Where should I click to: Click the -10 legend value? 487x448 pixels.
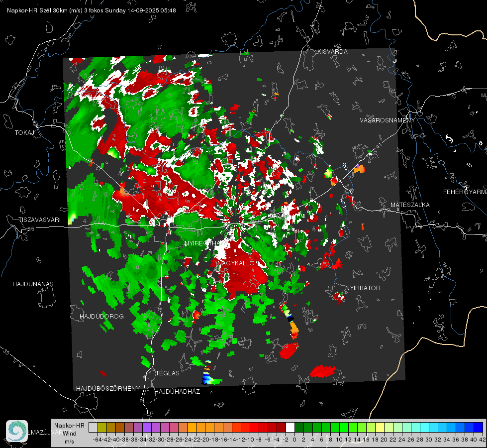click(x=250, y=440)
